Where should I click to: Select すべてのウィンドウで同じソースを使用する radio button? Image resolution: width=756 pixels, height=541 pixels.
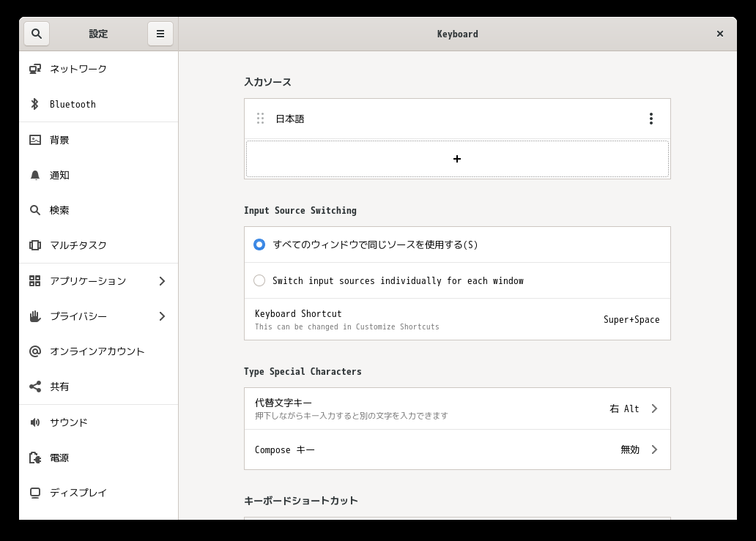click(x=259, y=245)
